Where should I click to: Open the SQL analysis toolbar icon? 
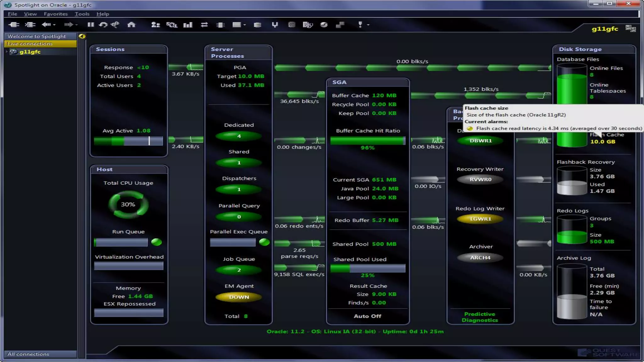pos(171,25)
